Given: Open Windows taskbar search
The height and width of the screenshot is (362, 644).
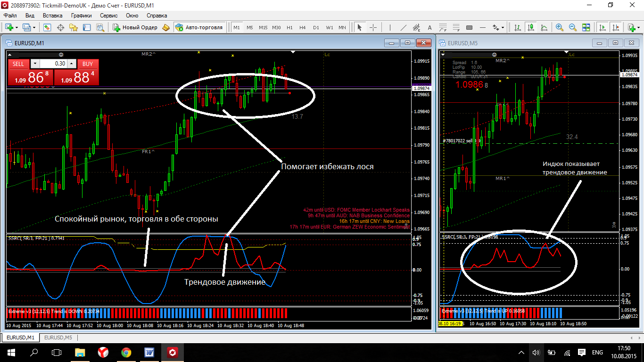Looking at the screenshot, I should pos(34,352).
